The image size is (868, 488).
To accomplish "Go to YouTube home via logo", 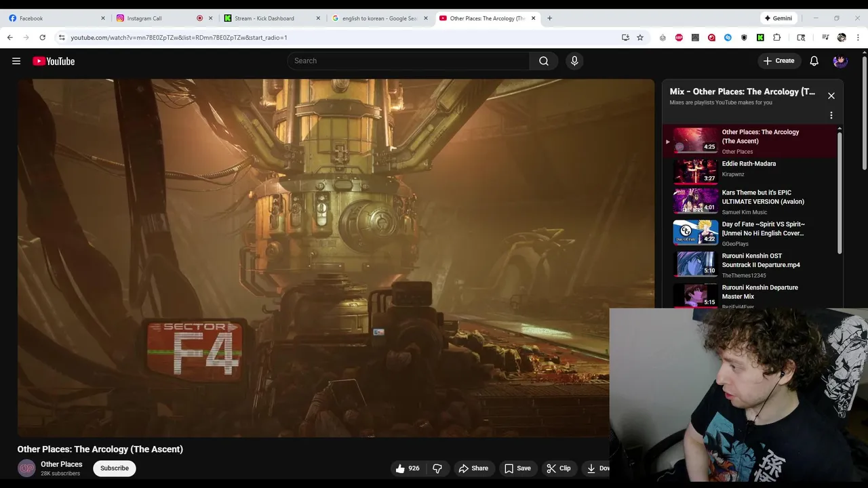I will 54,61.
